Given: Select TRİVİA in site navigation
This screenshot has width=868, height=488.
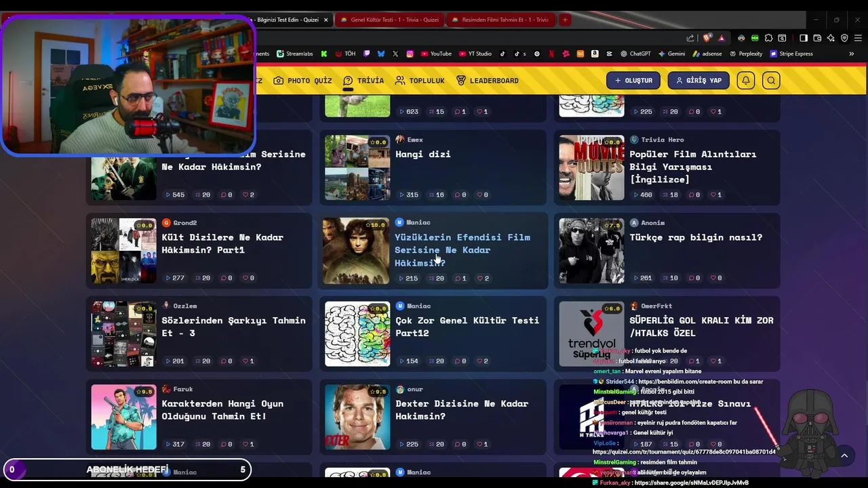Looking at the screenshot, I should click(x=363, y=81).
